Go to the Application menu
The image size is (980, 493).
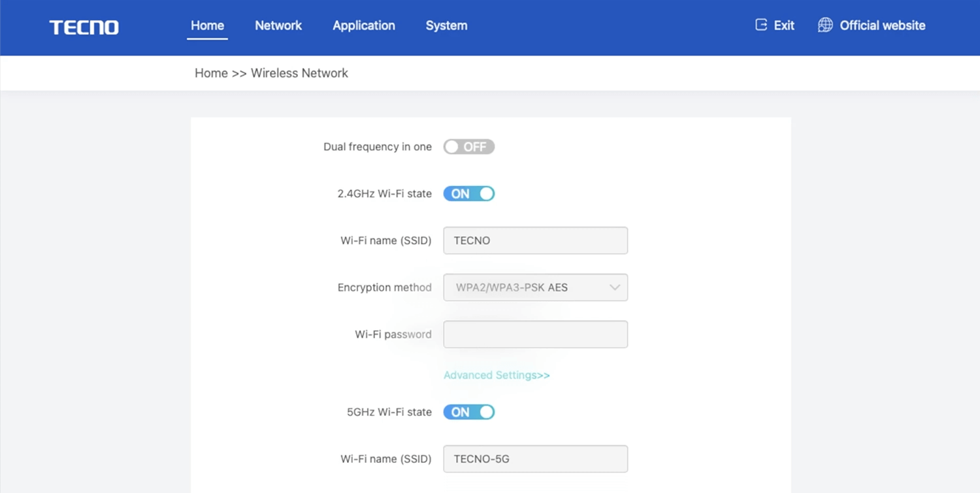[363, 25]
